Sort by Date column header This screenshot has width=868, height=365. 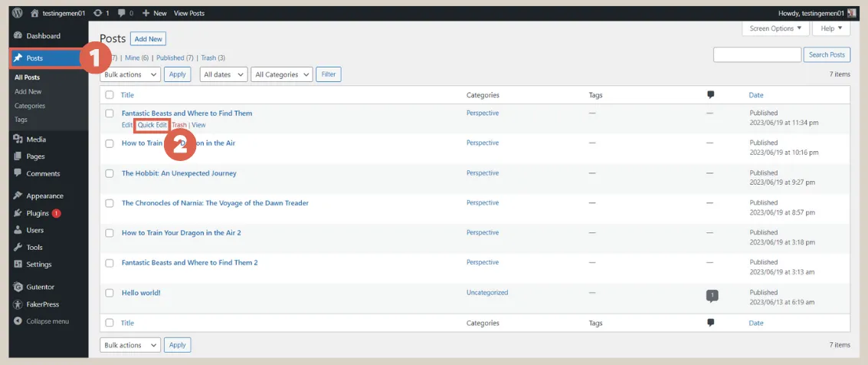coord(756,95)
